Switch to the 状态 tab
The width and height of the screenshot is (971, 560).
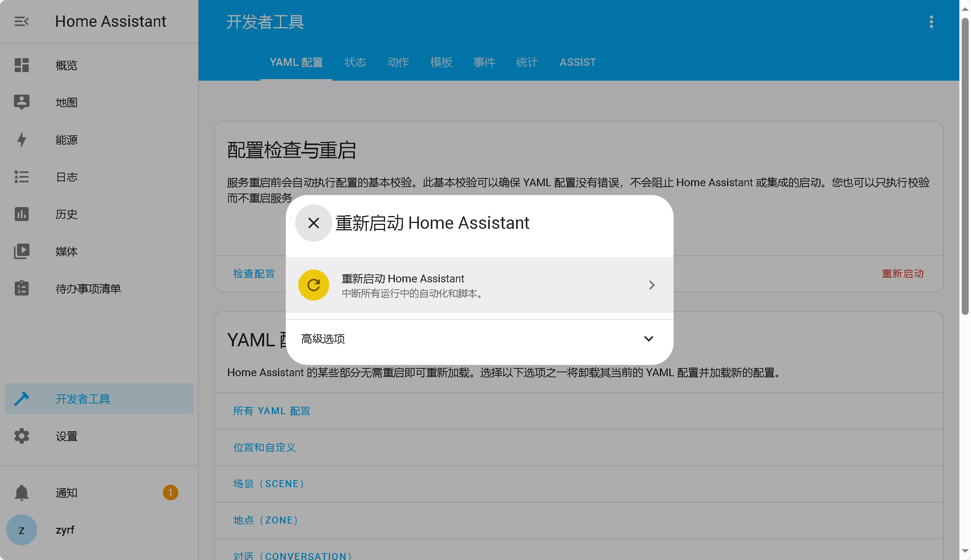356,61
